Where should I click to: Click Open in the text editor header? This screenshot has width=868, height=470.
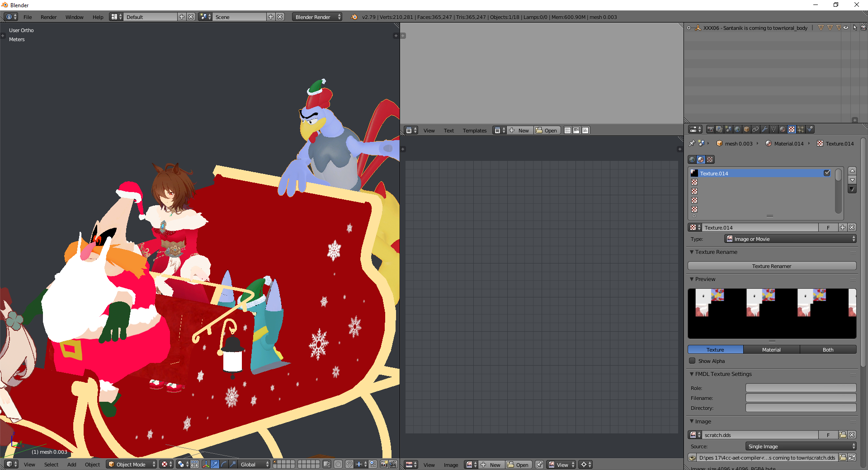547,130
